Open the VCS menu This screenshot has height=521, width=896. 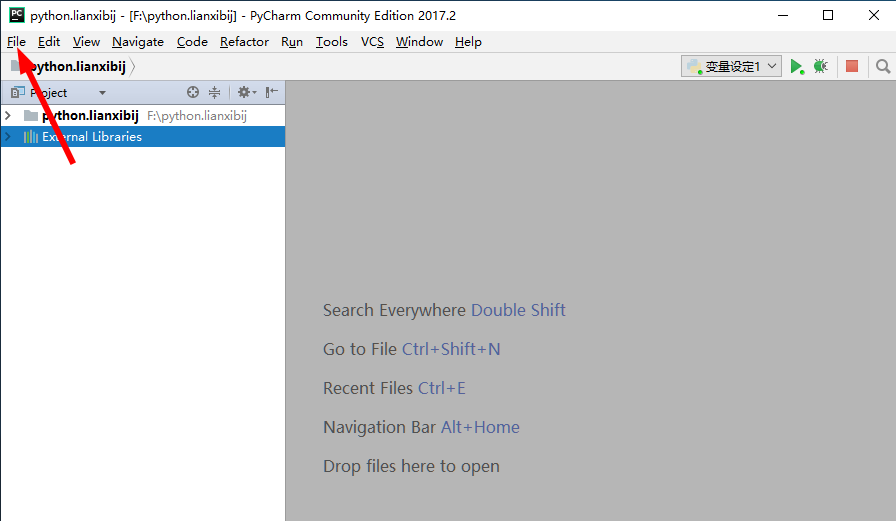tap(372, 42)
